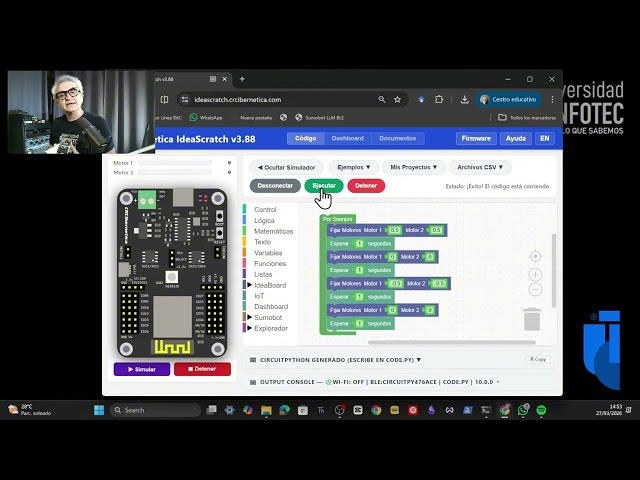Screen dimensions: 640x480
Task: Open Spotify from the taskbar
Action: (x=541, y=410)
